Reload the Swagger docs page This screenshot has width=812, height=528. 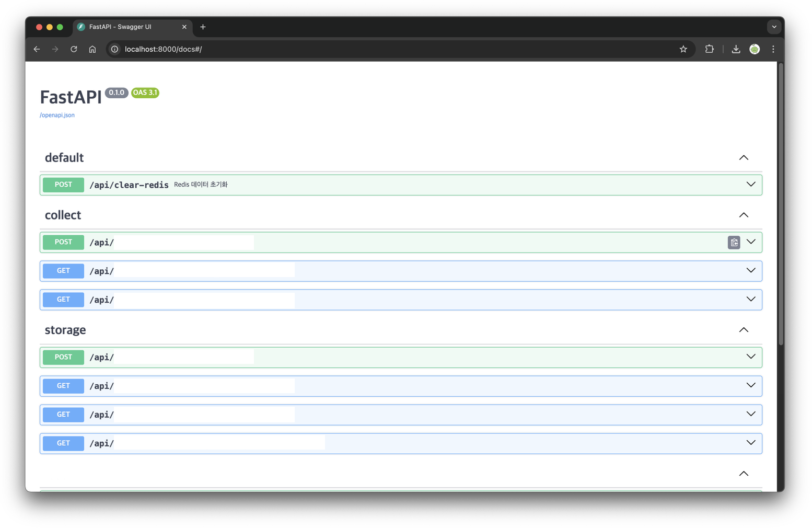(74, 49)
